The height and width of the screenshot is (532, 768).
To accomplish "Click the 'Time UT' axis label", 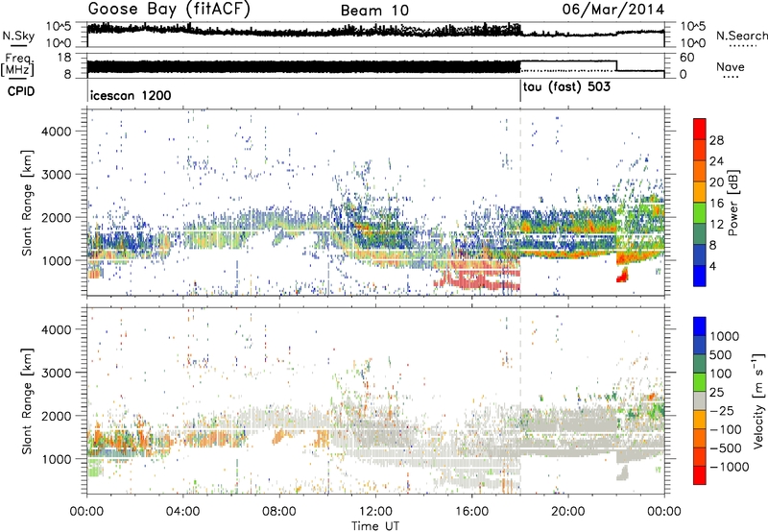I will 375,525.
